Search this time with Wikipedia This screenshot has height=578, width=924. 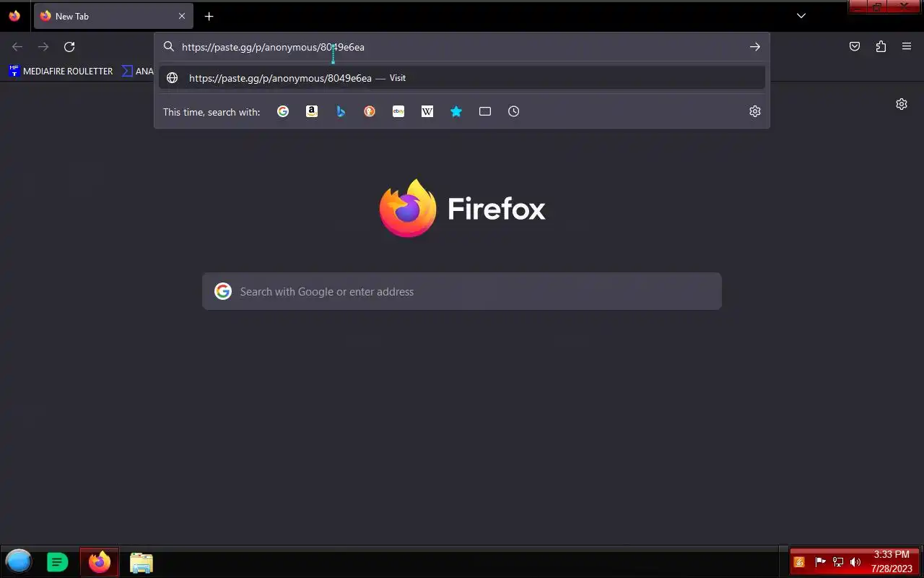tap(427, 111)
